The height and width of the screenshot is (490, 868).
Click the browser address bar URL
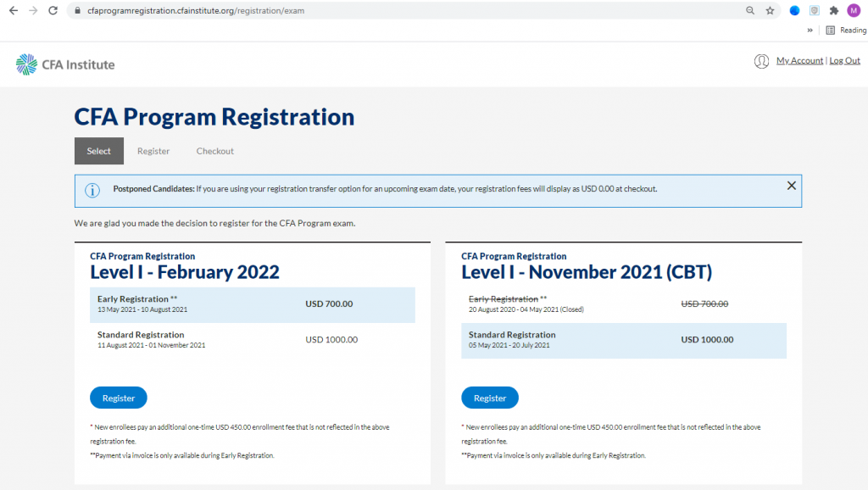coord(196,10)
